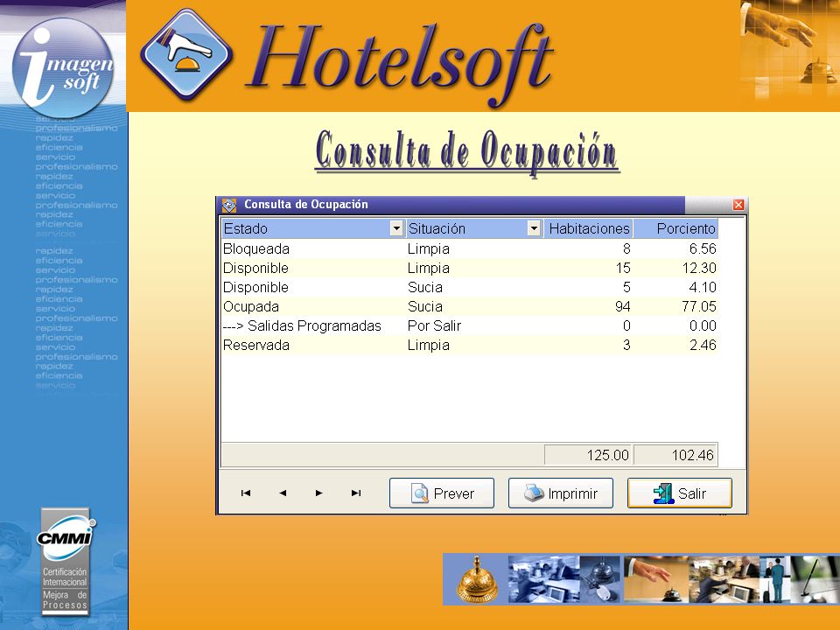Screen dimensions: 840x630
Task: Click the Imagen soft logo
Action: [x=63, y=67]
